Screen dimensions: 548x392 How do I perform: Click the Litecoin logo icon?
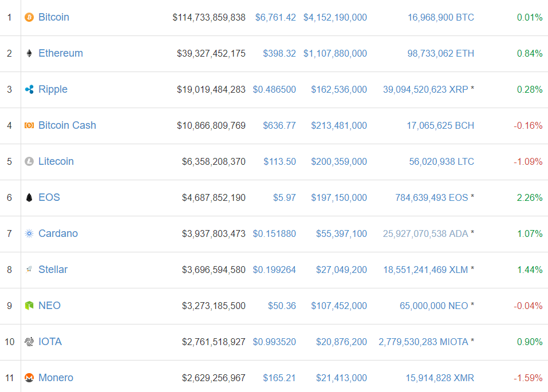point(29,162)
